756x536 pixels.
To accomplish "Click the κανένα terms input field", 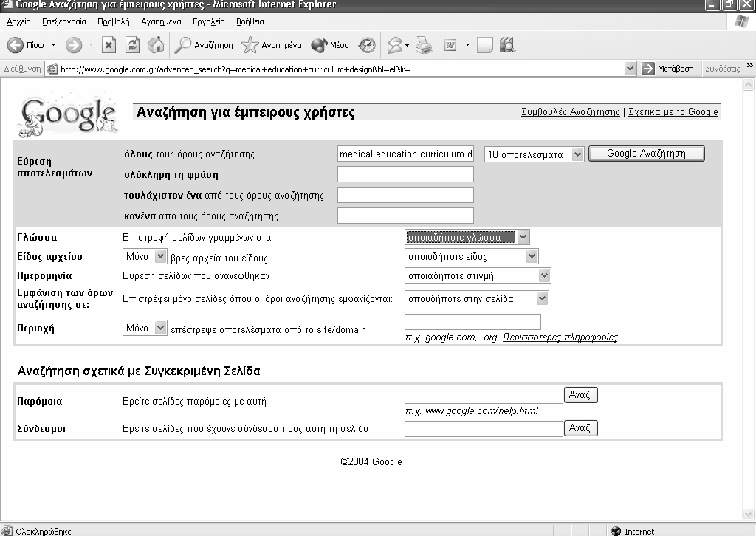I will coord(405,216).
